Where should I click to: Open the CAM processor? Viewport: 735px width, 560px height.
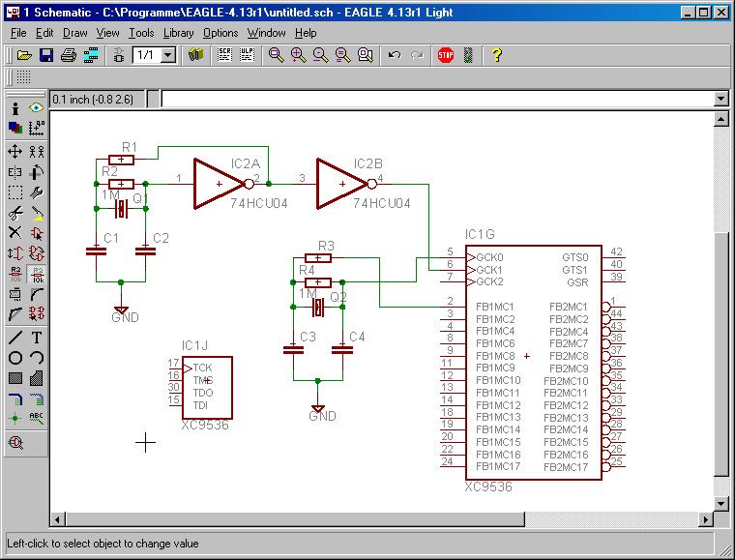91,55
